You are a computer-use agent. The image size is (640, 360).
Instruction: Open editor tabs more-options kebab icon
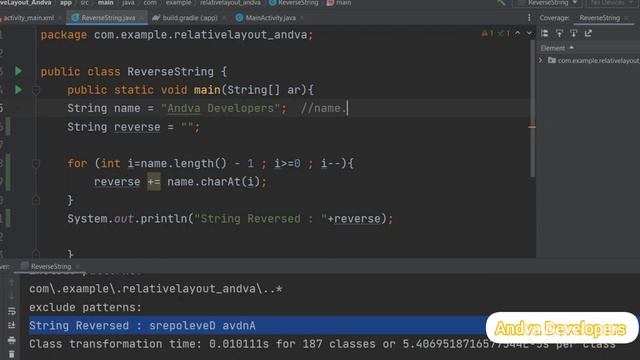(529, 18)
